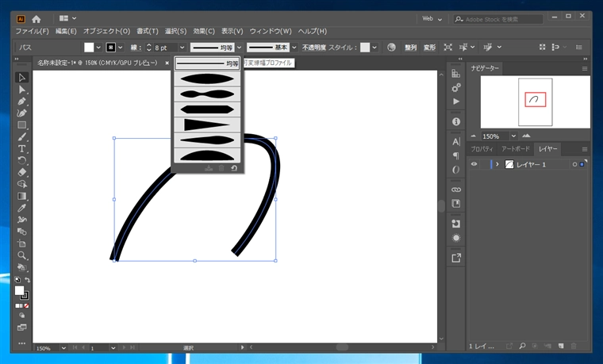Select the Zoom tool magnifier
The width and height of the screenshot is (603, 364).
pos(21,255)
